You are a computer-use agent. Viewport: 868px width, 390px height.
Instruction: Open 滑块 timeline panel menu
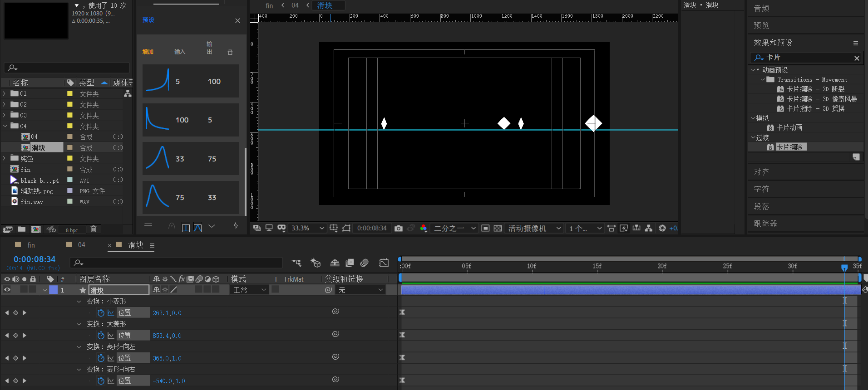pos(152,245)
